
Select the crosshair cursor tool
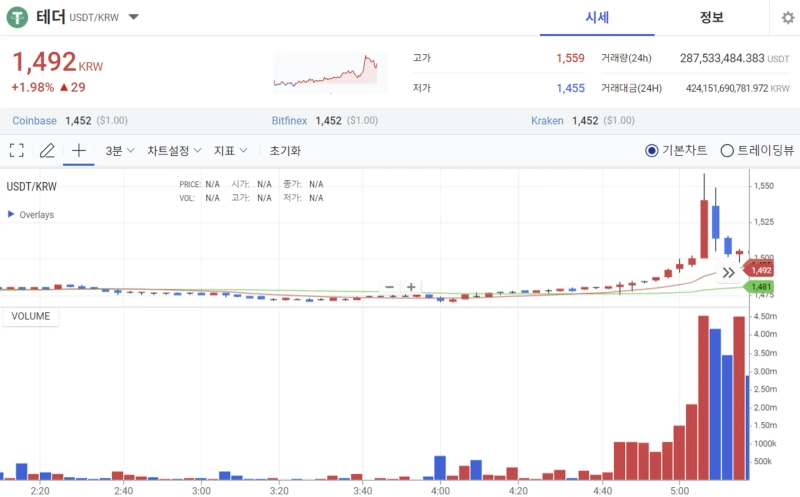coord(79,151)
